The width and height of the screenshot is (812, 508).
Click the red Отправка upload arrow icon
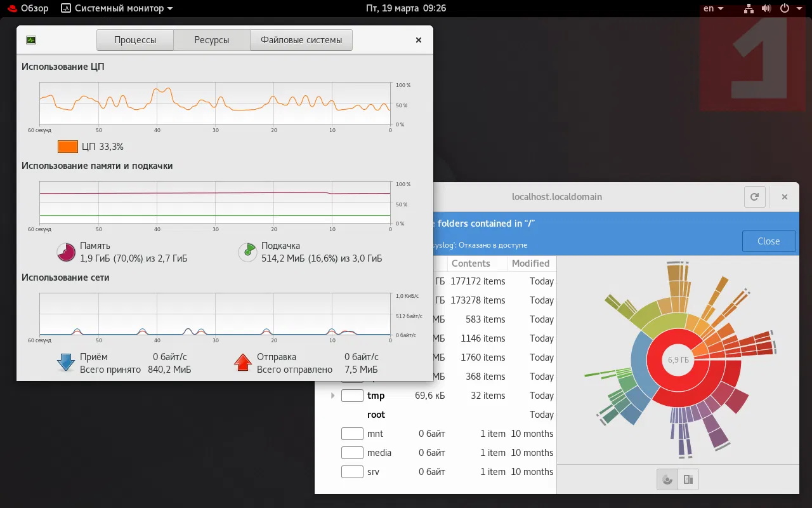pyautogui.click(x=243, y=363)
